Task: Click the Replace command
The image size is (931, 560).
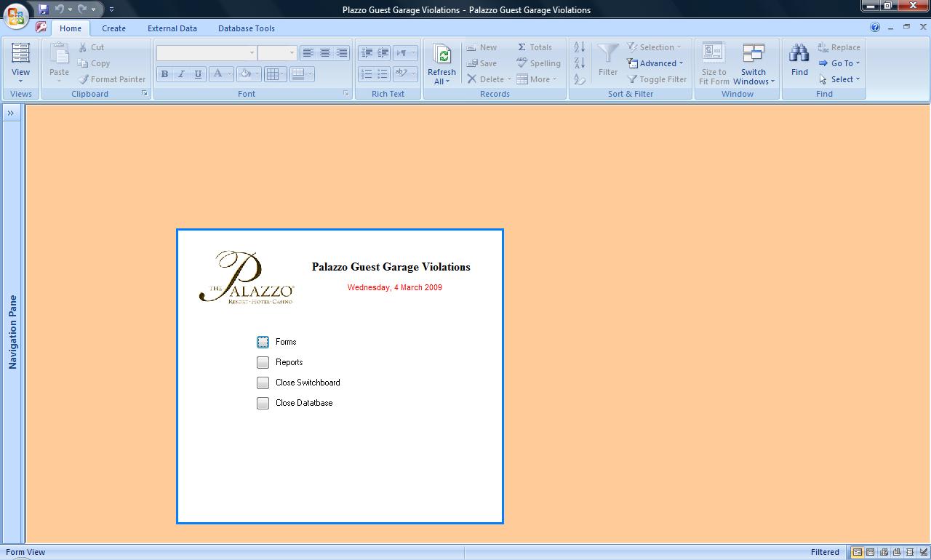Action: pos(839,47)
